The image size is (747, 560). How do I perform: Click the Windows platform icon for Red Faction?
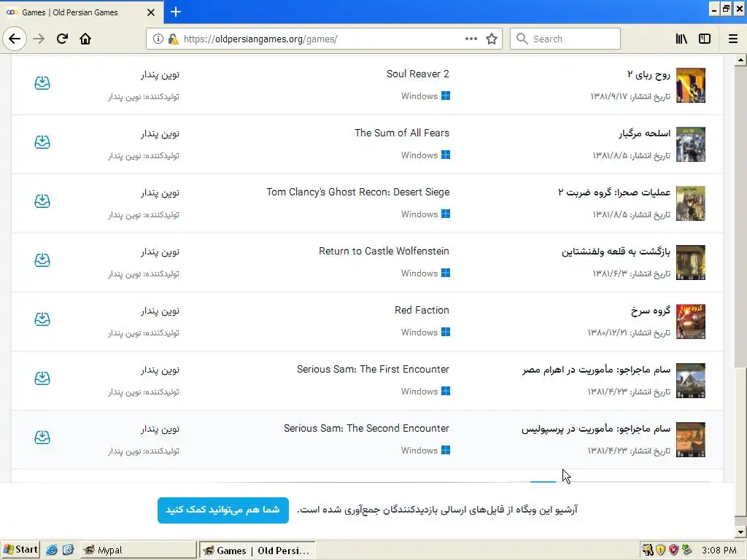click(446, 332)
